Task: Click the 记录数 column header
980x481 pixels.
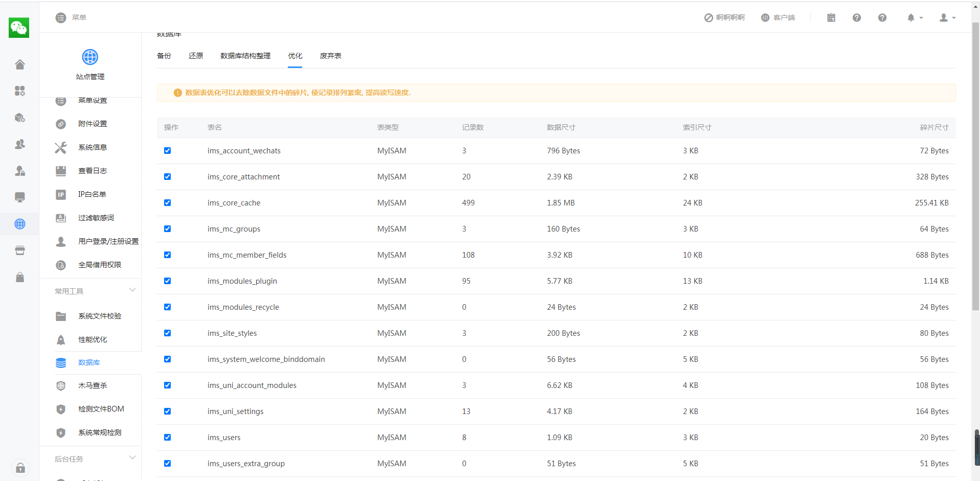Action: pos(473,127)
